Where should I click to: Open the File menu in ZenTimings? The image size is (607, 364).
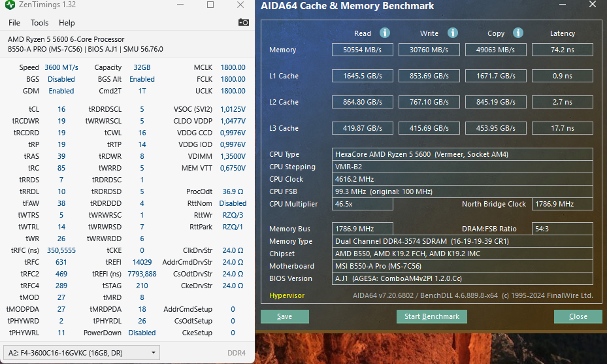(14, 23)
